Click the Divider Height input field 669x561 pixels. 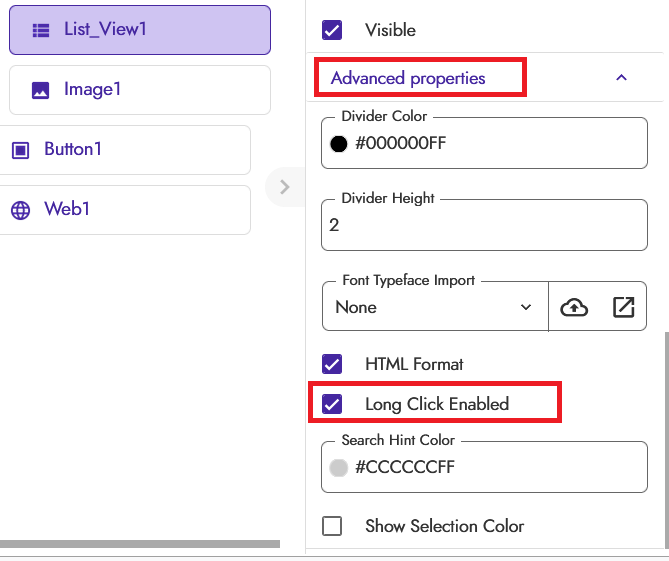pyautogui.click(x=485, y=225)
